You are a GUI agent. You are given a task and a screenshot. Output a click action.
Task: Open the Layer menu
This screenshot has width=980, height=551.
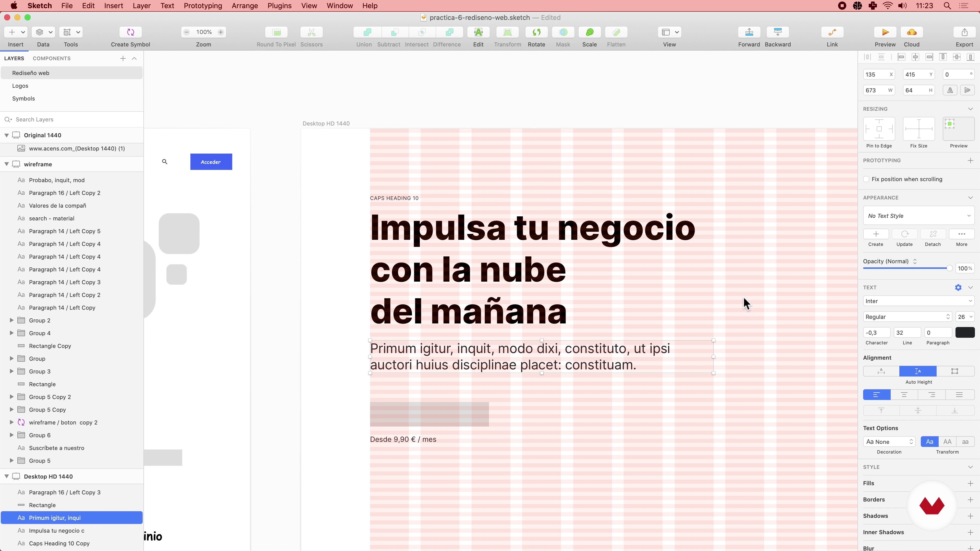[142, 6]
